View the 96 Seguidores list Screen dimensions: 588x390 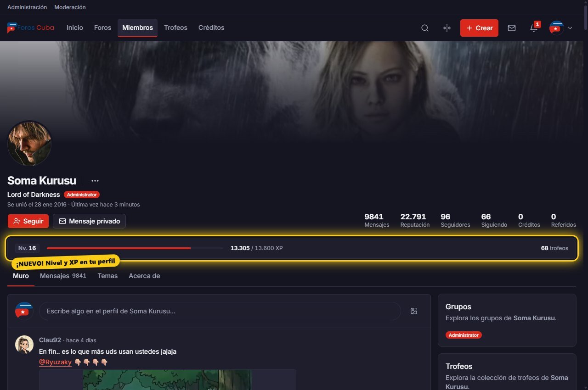pos(455,220)
